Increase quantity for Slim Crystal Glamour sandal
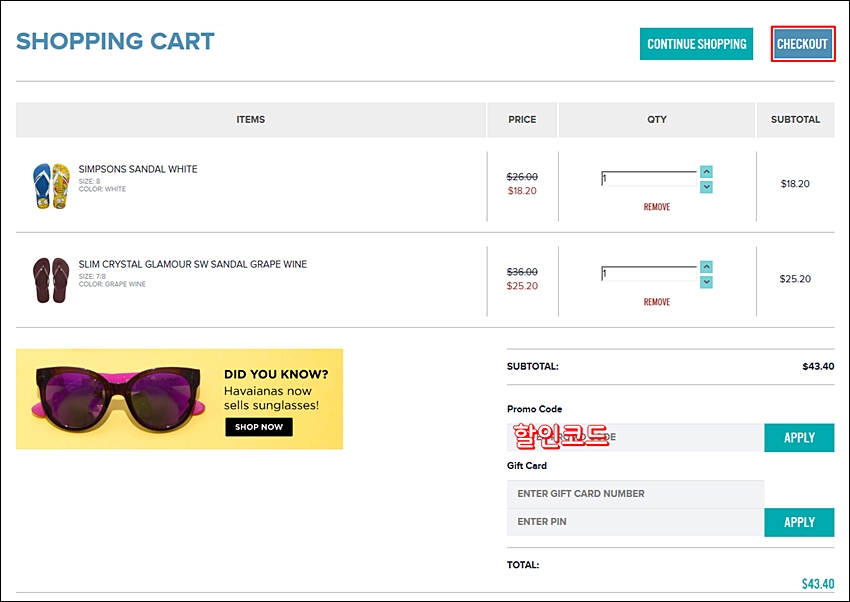Image resolution: width=850 pixels, height=602 pixels. pos(706,267)
